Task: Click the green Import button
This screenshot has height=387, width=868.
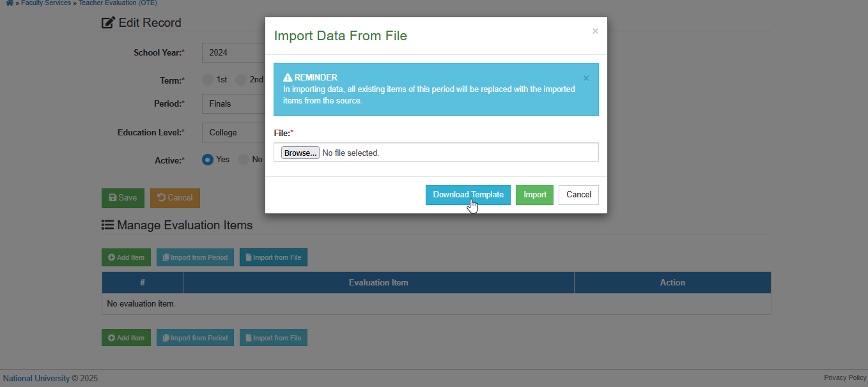Action: tap(534, 195)
